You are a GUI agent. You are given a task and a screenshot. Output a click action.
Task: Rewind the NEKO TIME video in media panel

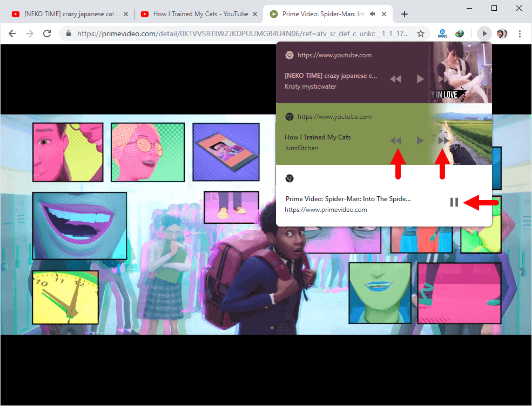[395, 79]
